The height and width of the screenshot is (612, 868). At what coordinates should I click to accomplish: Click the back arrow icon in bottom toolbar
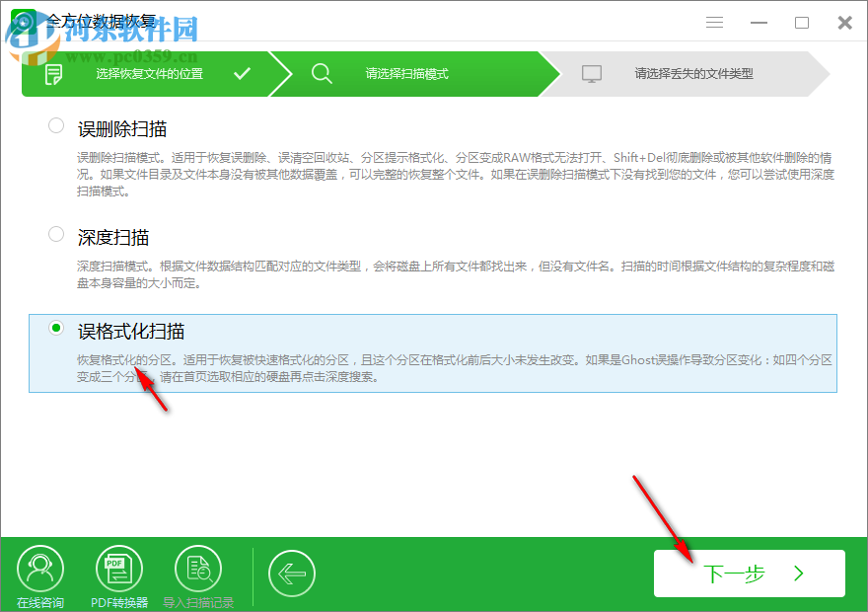point(292,573)
